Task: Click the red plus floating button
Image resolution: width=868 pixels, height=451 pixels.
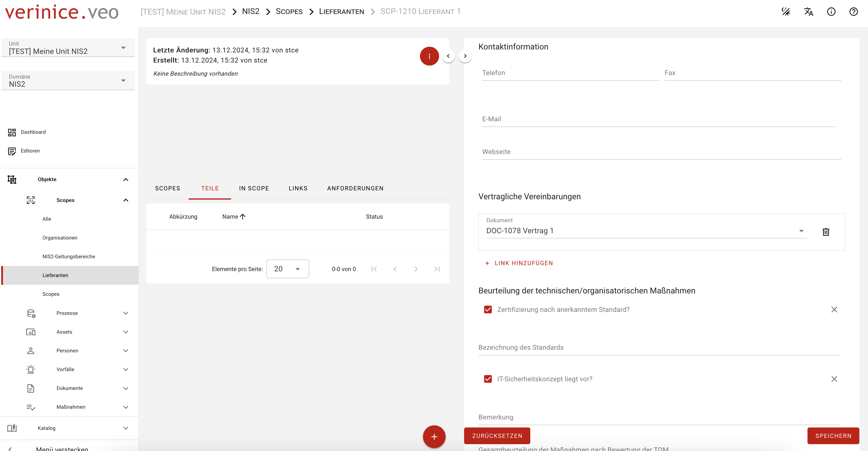Action: point(434,436)
